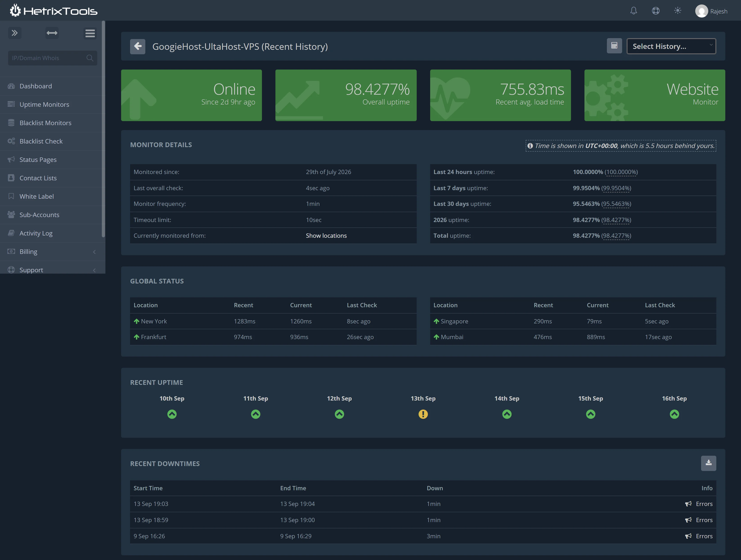View Errors for 13 Sep 19:03 downtime
The height and width of the screenshot is (560, 741).
pos(699,504)
